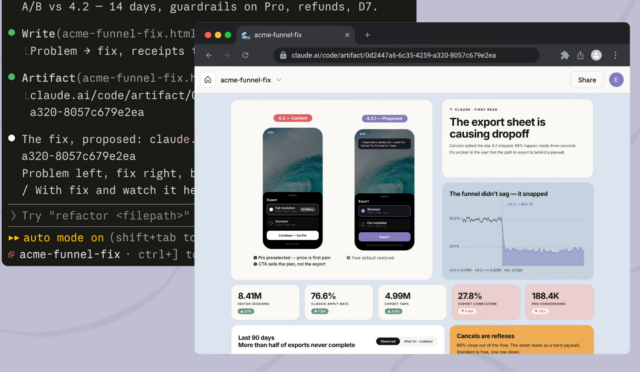This screenshot has height=372, width=640.
Task: Click the green Write bullet in terminal
Action: [12, 32]
